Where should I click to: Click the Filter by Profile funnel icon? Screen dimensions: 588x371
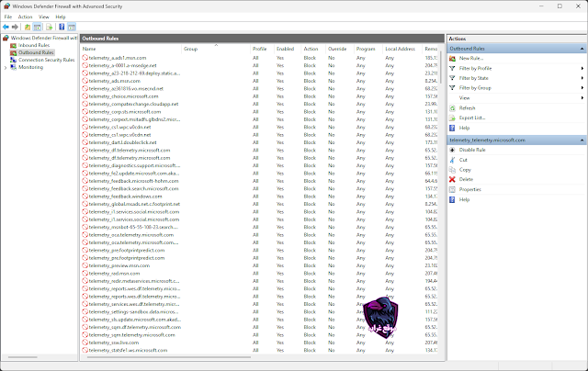pyautogui.click(x=452, y=68)
